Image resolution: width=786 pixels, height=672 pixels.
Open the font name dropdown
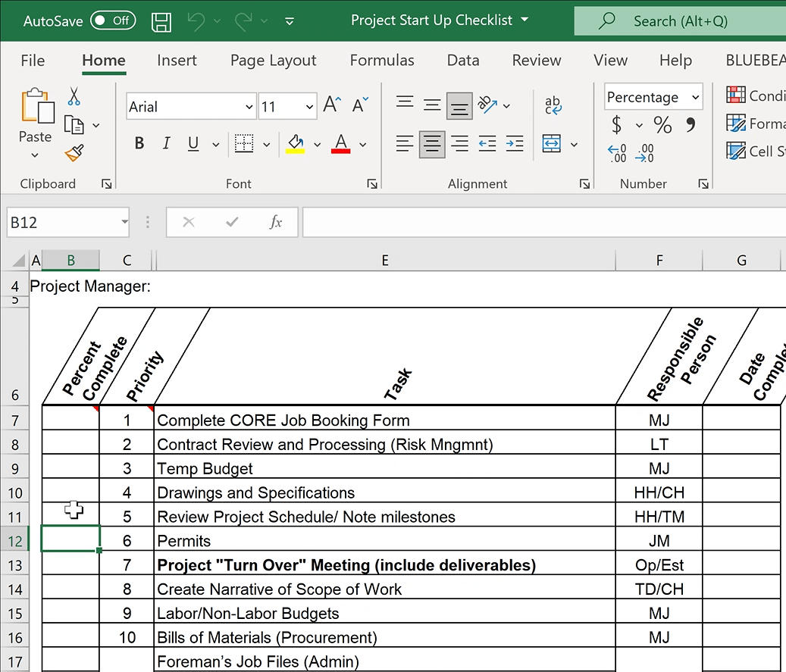pos(249,107)
